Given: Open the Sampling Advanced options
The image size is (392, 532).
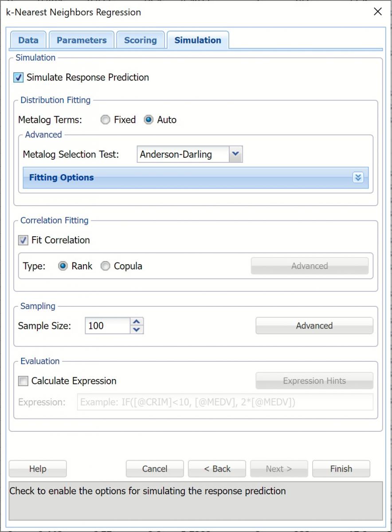Looking at the screenshot, I should [314, 326].
